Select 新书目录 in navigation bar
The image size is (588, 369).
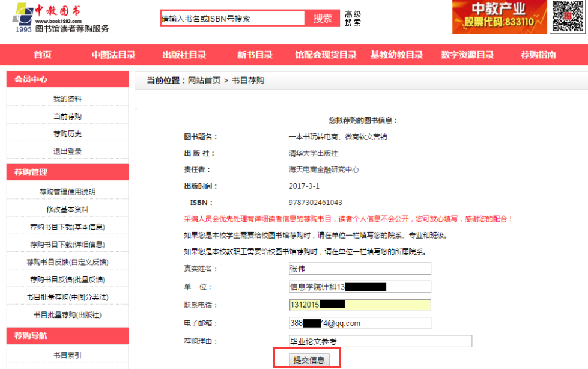255,55
